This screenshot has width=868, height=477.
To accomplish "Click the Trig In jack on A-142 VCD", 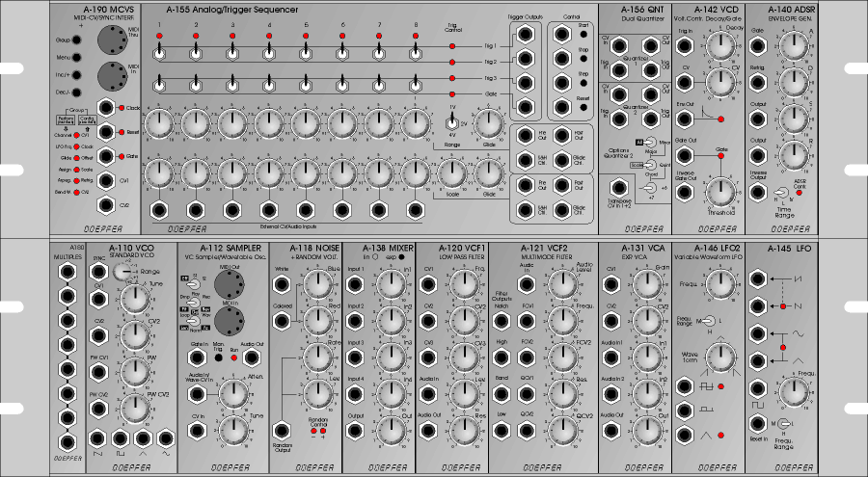I will click(x=684, y=46).
